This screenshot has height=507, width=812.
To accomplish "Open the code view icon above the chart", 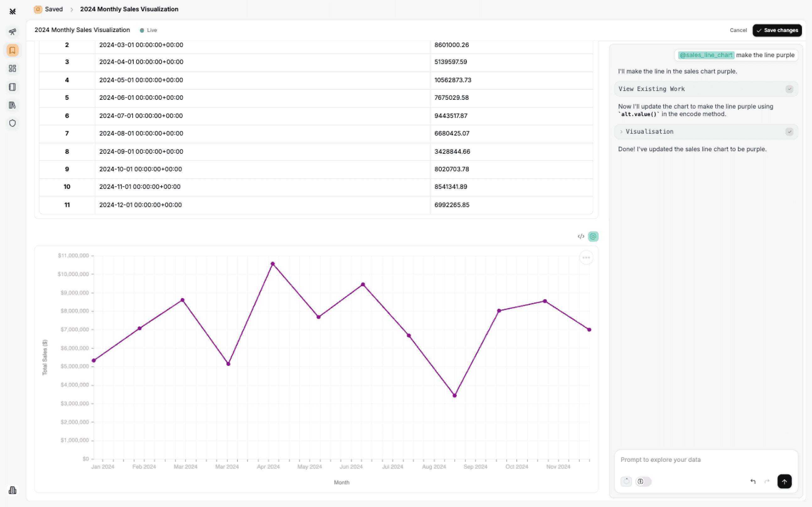I will coord(580,236).
